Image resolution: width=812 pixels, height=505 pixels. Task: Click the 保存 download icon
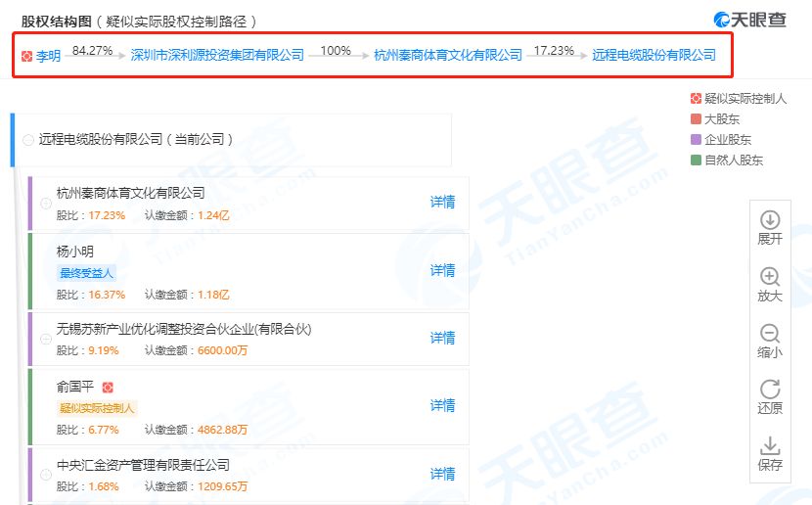click(x=770, y=445)
